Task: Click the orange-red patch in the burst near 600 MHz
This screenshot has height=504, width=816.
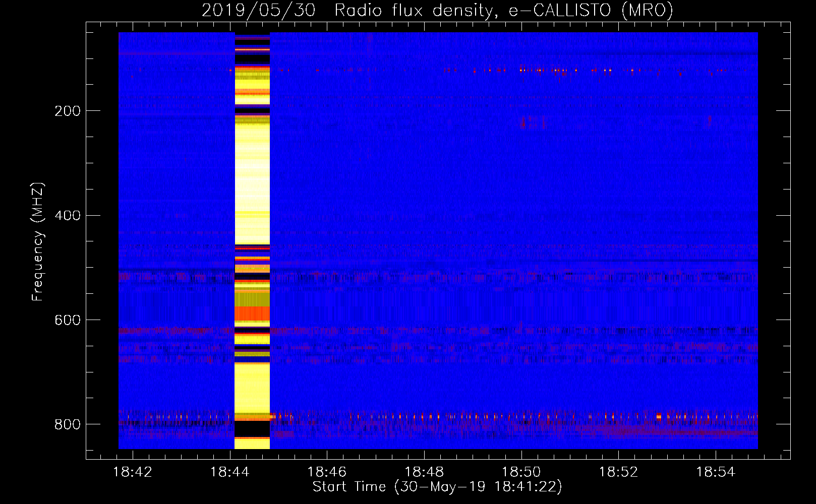Action: [x=252, y=314]
